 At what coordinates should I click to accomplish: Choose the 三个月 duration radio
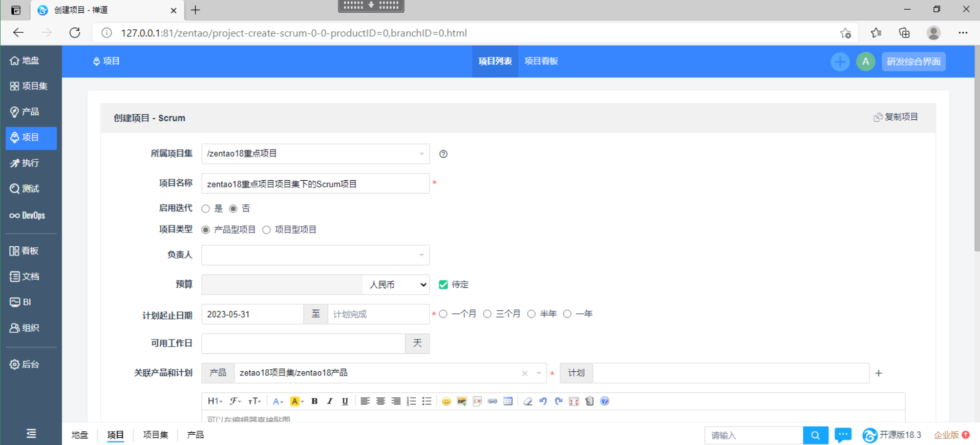pyautogui.click(x=487, y=314)
